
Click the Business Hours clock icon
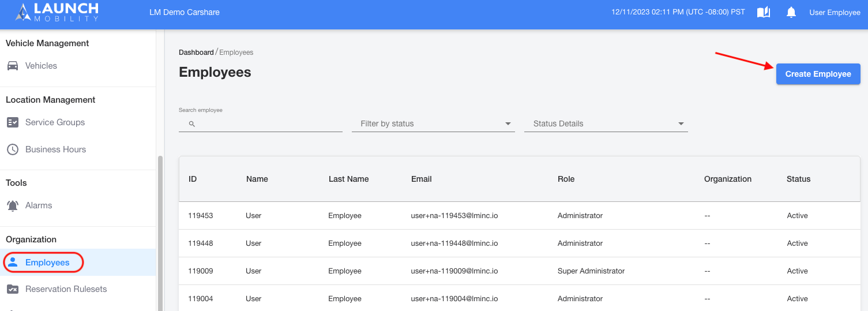13,149
